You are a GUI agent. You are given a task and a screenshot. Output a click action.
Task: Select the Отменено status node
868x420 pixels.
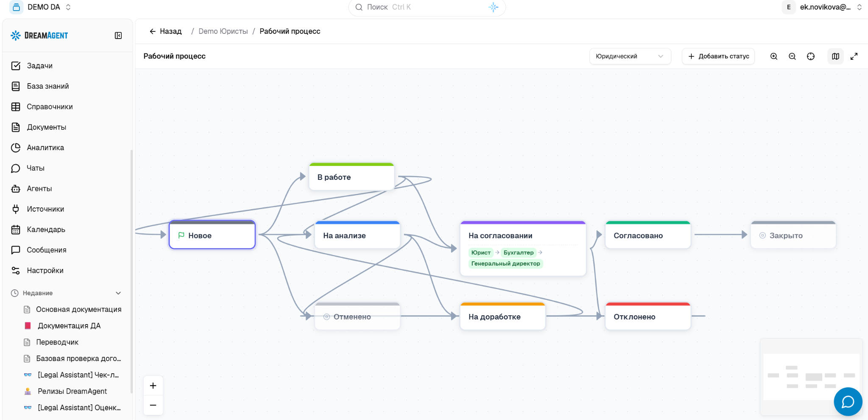(357, 316)
